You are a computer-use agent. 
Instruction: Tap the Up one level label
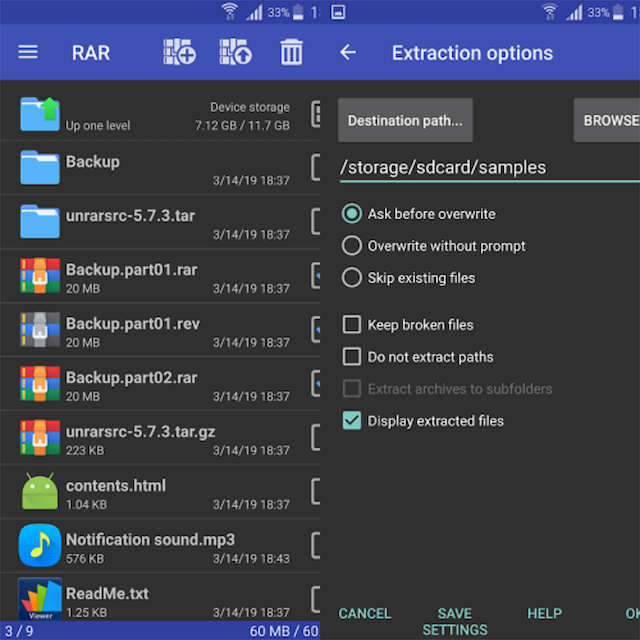98,126
